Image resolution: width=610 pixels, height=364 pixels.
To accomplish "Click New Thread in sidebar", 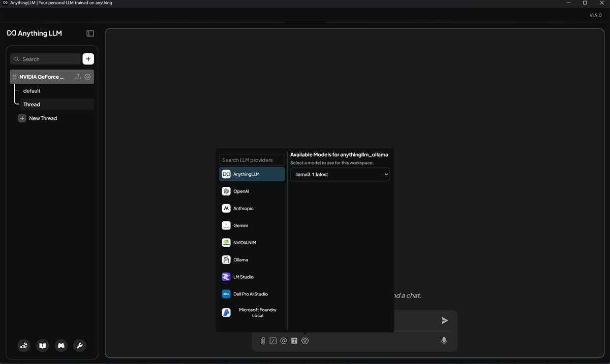I will (x=43, y=118).
